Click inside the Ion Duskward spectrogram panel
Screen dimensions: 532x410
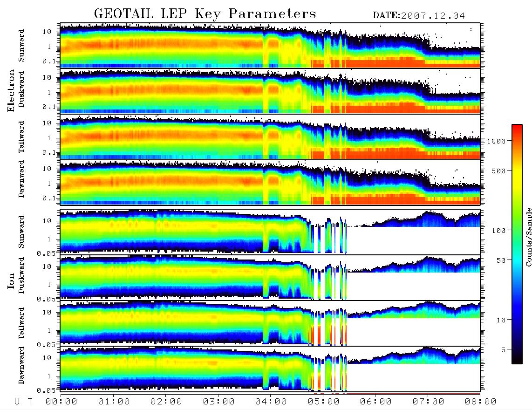(270, 277)
